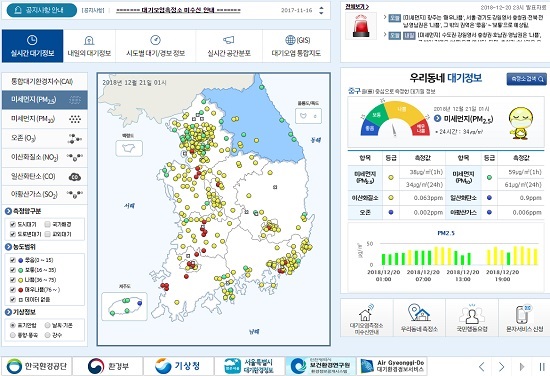Image resolution: width=550 pixels, height=376 pixels.
Task: Click the 측정소 검색 button
Action: [526, 79]
